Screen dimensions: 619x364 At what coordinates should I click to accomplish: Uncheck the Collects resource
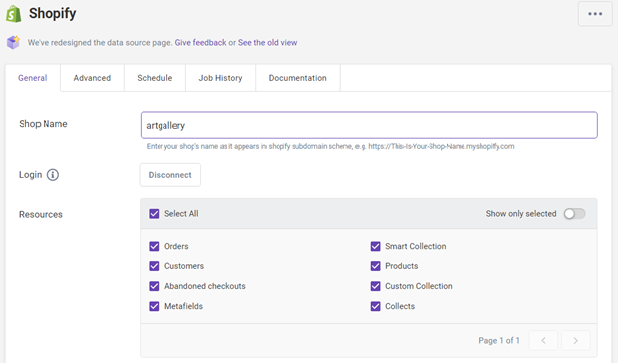coord(375,306)
